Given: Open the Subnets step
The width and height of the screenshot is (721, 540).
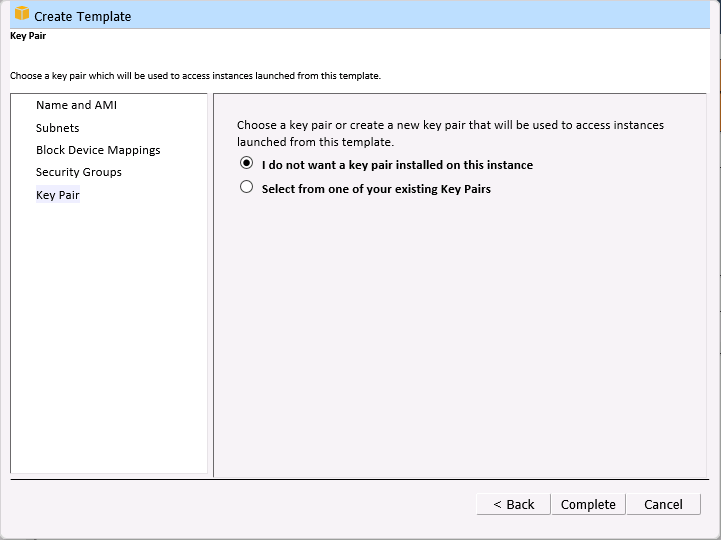Looking at the screenshot, I should [57, 128].
